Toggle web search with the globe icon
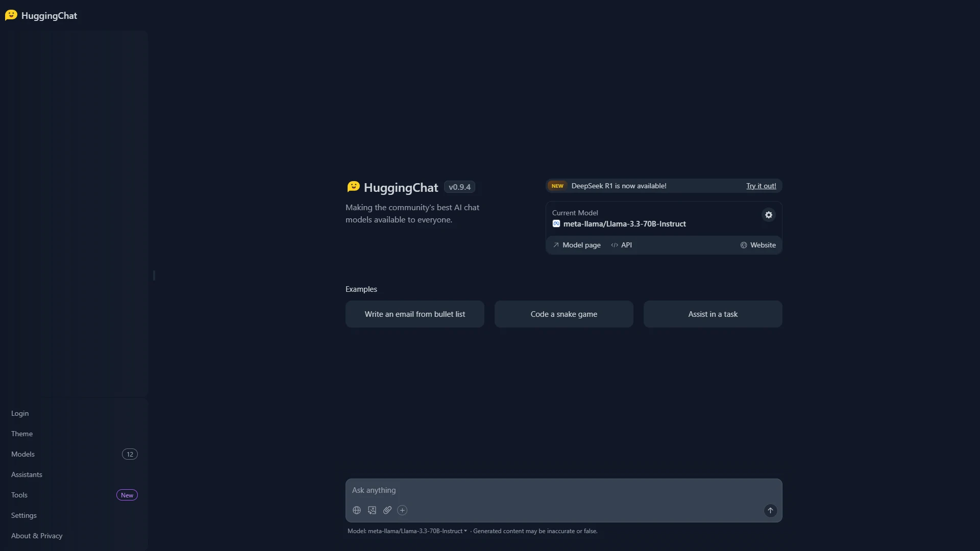The width and height of the screenshot is (980, 551). (x=357, y=510)
